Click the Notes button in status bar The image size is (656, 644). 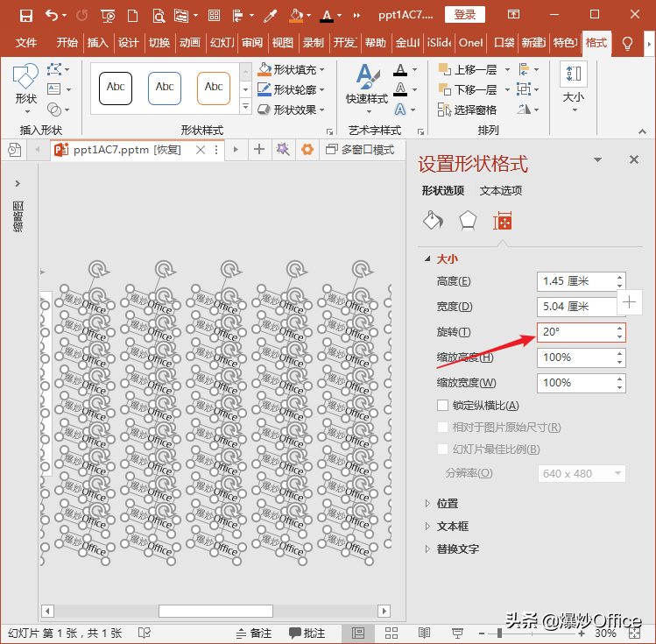254,633
